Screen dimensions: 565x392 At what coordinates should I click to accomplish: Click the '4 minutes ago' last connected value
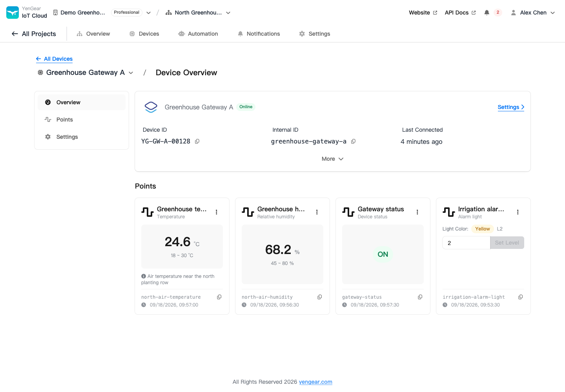coord(421,142)
